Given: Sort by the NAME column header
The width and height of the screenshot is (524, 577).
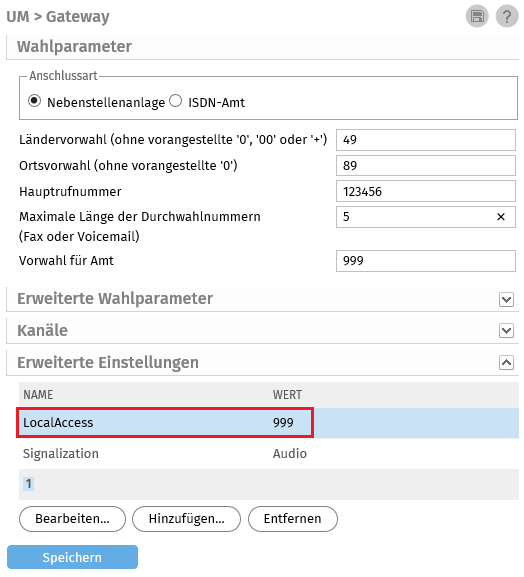Looking at the screenshot, I should point(38,395).
